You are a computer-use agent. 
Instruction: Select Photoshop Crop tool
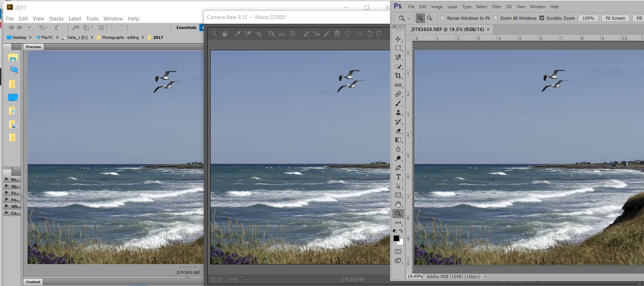click(398, 76)
